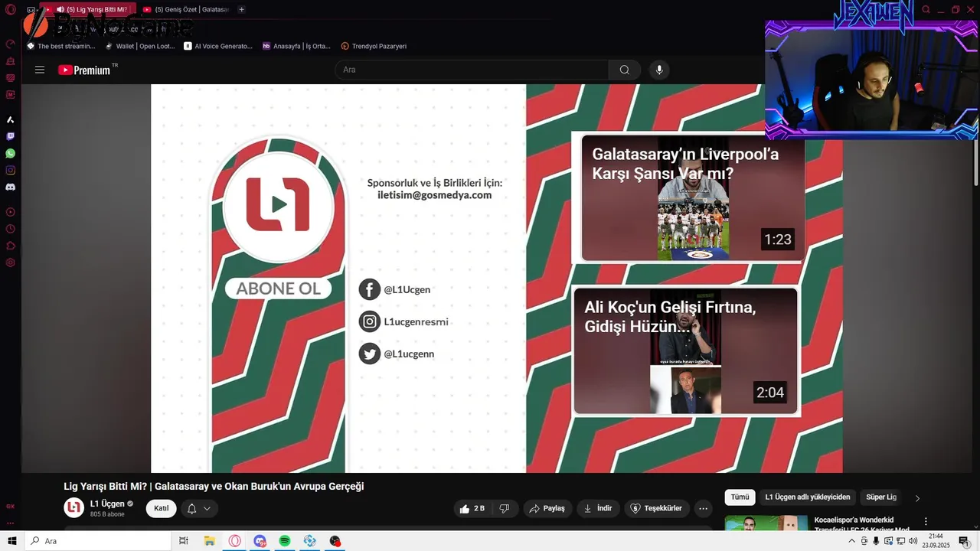
Task: Open Wallet | Open Loot bookmark
Action: pos(140,46)
